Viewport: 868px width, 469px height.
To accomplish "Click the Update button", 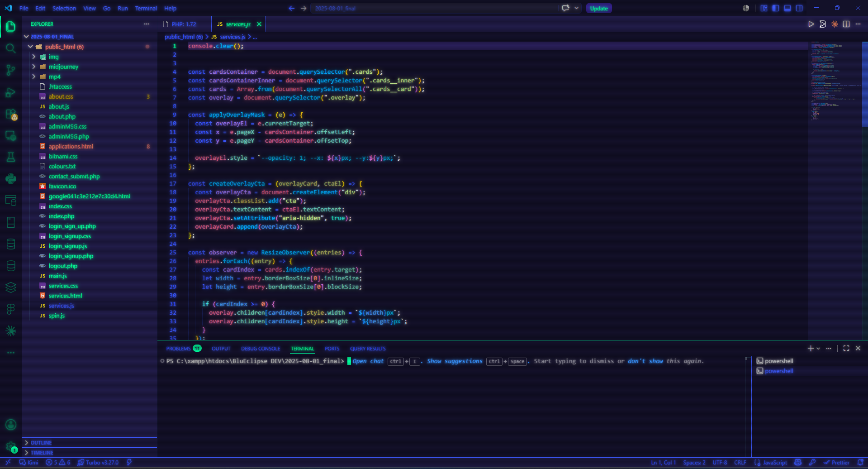I will (x=599, y=8).
